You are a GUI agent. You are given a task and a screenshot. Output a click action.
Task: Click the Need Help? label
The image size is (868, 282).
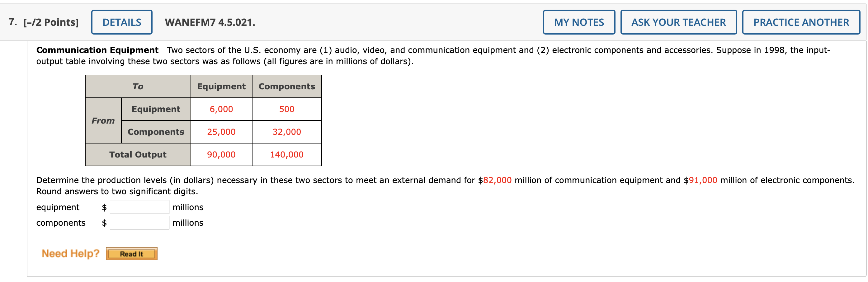click(x=69, y=253)
